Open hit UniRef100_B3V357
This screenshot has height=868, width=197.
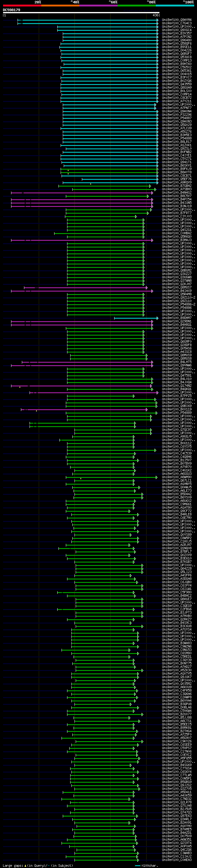point(177,33)
